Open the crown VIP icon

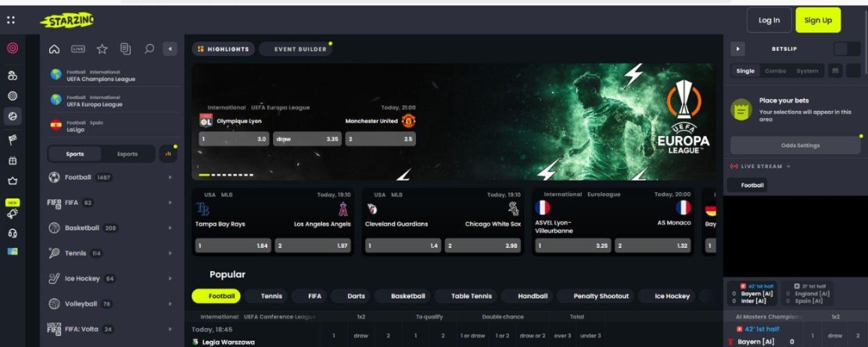(x=13, y=181)
